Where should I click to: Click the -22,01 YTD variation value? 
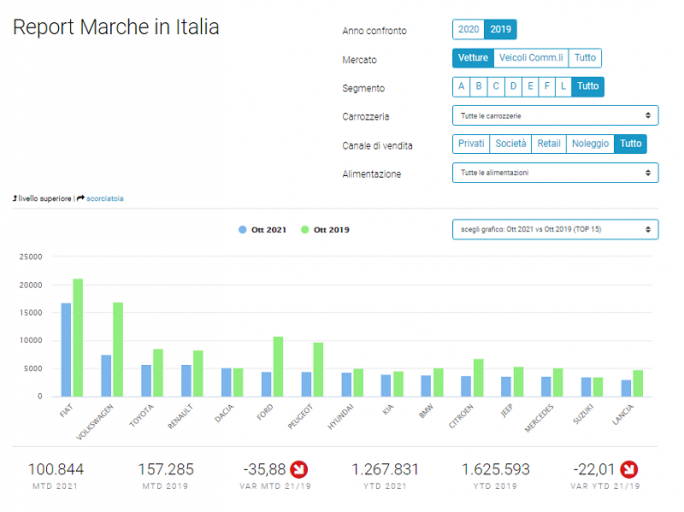(594, 470)
